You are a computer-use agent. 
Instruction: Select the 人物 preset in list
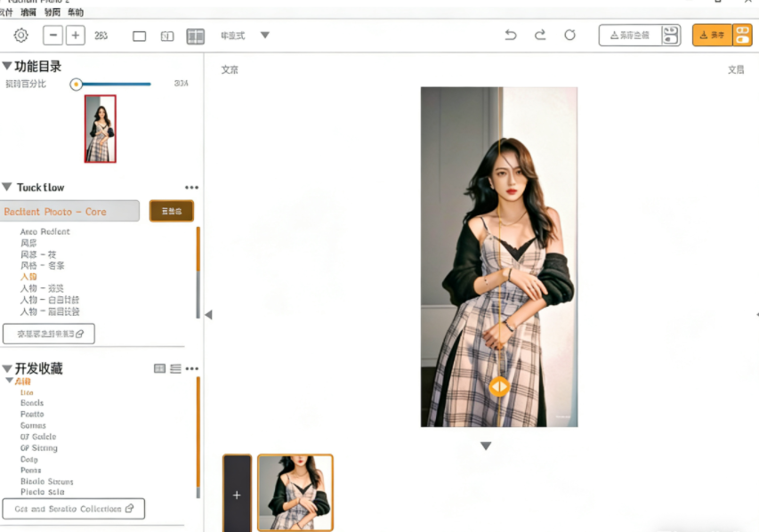29,277
